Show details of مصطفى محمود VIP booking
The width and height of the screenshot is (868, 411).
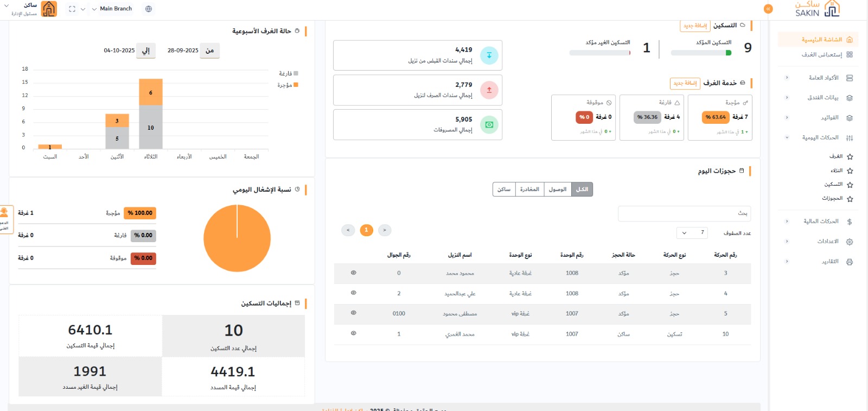pyautogui.click(x=353, y=313)
